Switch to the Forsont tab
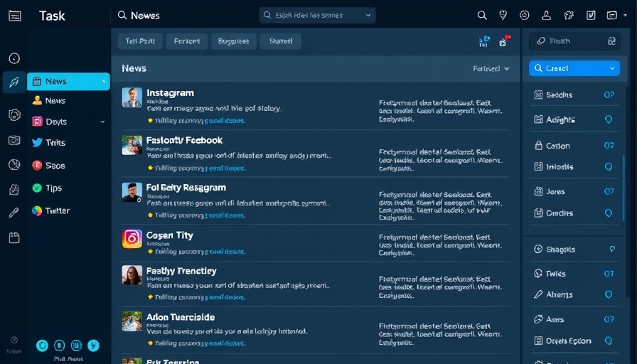Screen dimensions: 637x364 click(187, 41)
